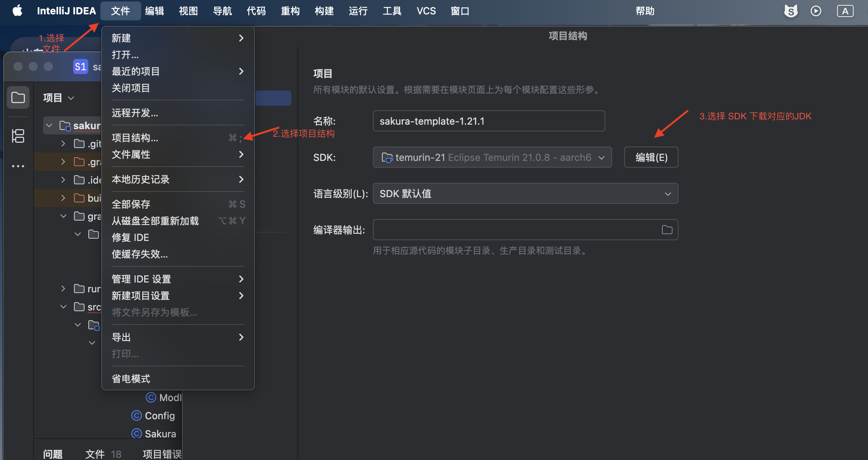Browse for compiler output folder icon

(x=667, y=230)
